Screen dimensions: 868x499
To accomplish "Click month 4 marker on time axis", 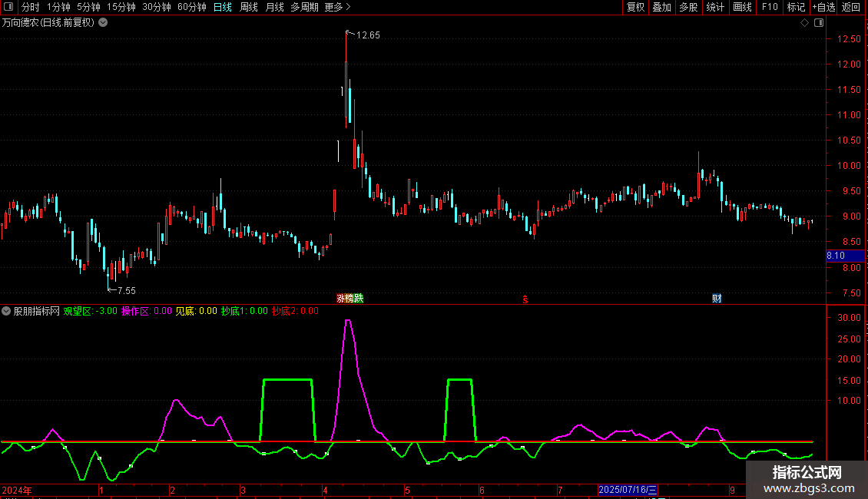I will [x=325, y=491].
